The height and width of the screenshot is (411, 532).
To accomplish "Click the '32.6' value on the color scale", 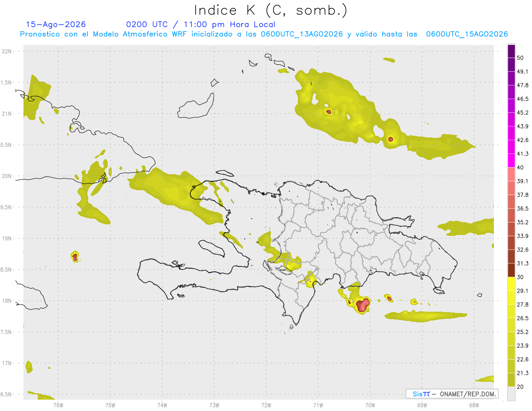I will pos(523,250).
